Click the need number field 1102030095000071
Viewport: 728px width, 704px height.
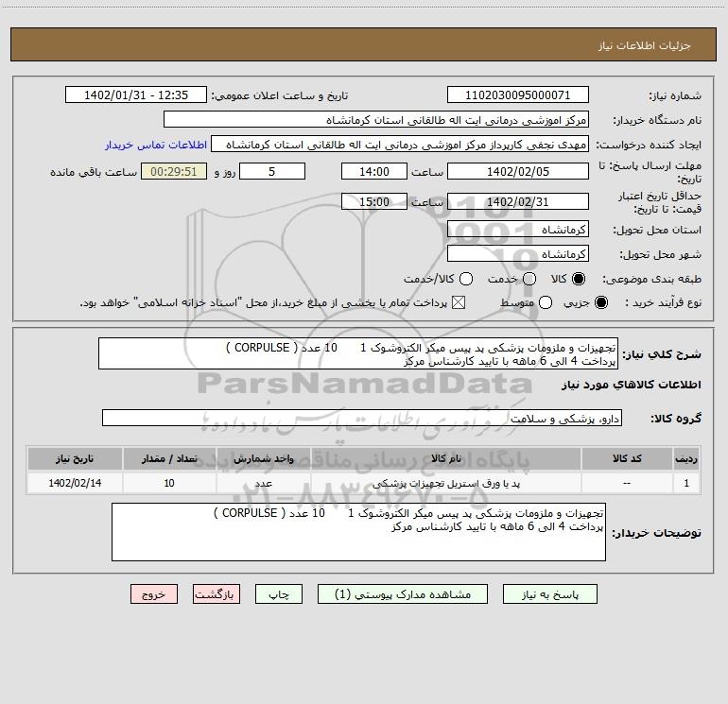[518, 94]
